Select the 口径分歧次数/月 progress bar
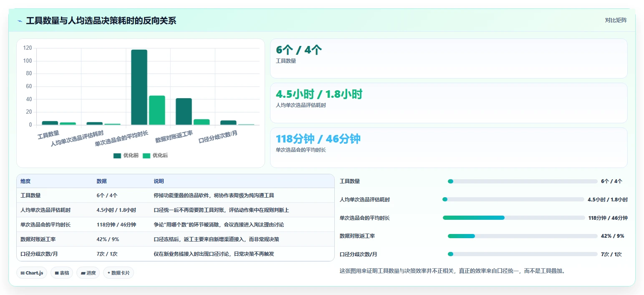 (x=523, y=254)
